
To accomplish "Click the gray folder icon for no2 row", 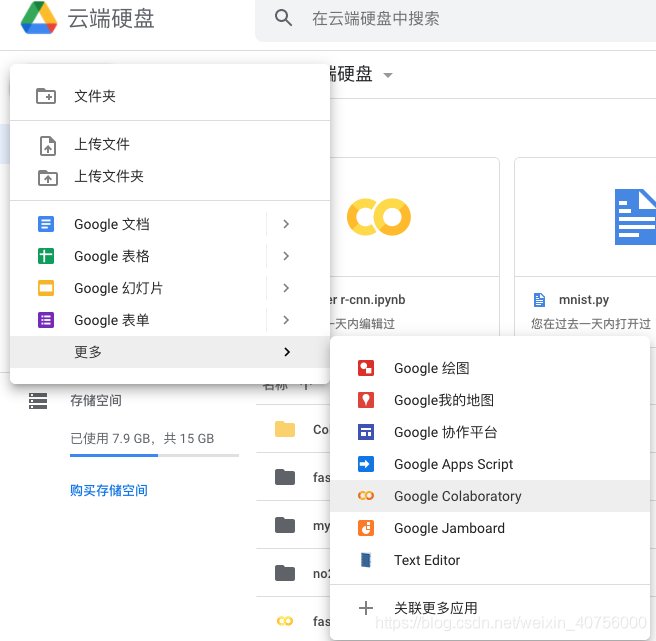I will [x=285, y=573].
